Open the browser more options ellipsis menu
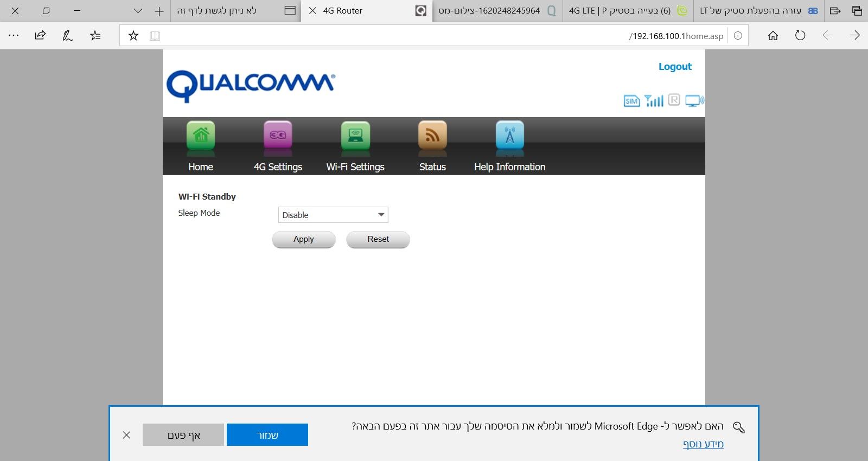 tap(14, 36)
